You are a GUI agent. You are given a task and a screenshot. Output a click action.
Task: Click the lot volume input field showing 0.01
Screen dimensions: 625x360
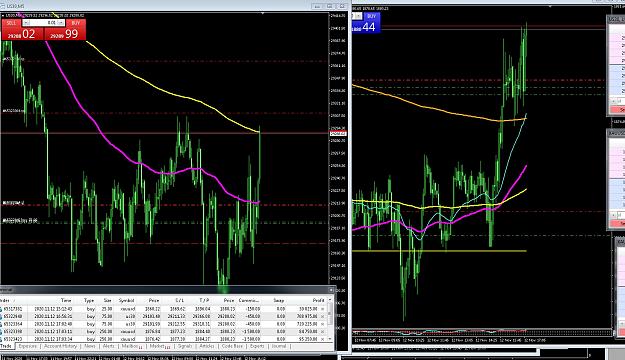[43, 23]
